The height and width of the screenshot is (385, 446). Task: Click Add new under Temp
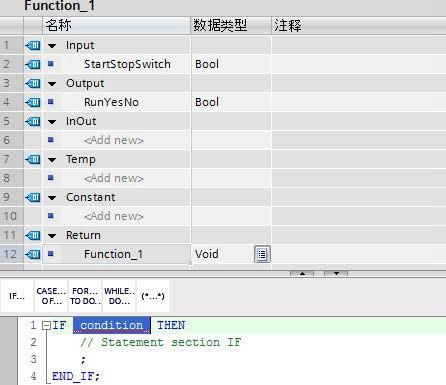point(114,178)
